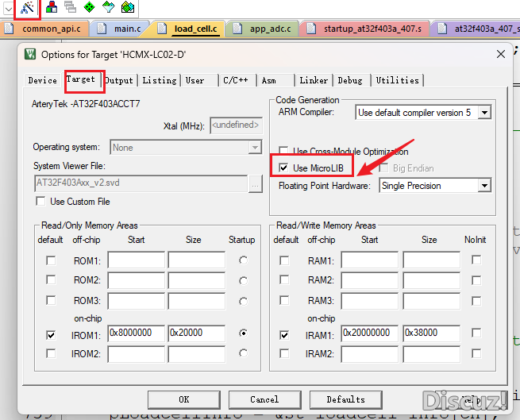Check the ROM3 default checkbox
This screenshot has height=420, width=520.
click(x=51, y=300)
